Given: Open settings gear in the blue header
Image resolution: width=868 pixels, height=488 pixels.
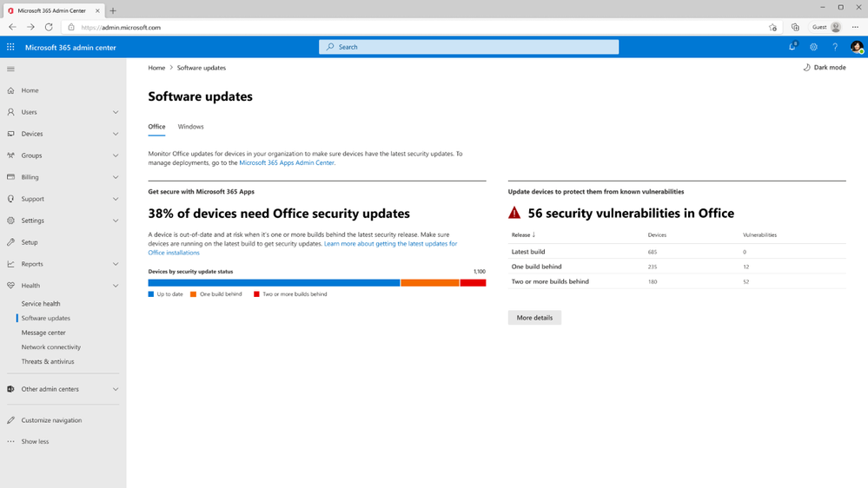Looking at the screenshot, I should point(813,47).
